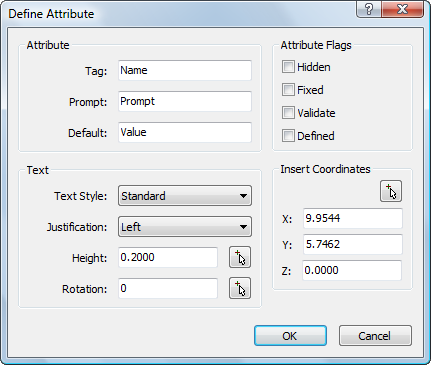The image size is (431, 365).
Task: Click the pick-point icon beside Height field
Action: [240, 257]
